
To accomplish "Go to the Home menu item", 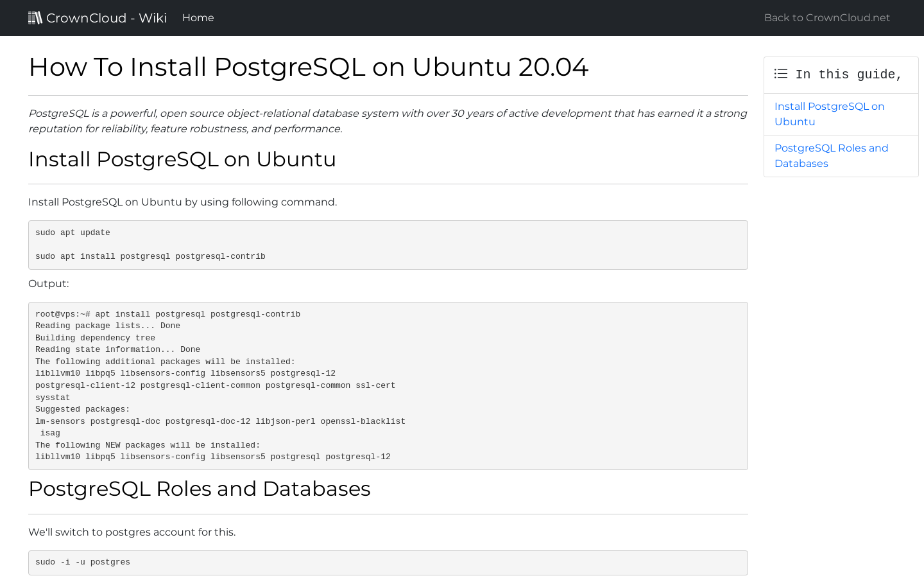I will point(198,18).
